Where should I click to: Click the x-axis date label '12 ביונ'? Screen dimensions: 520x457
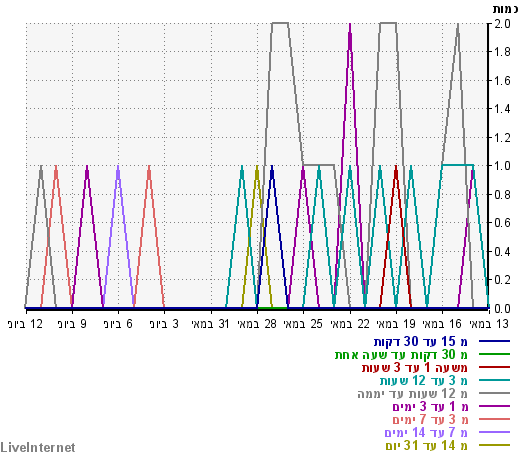coord(25,324)
